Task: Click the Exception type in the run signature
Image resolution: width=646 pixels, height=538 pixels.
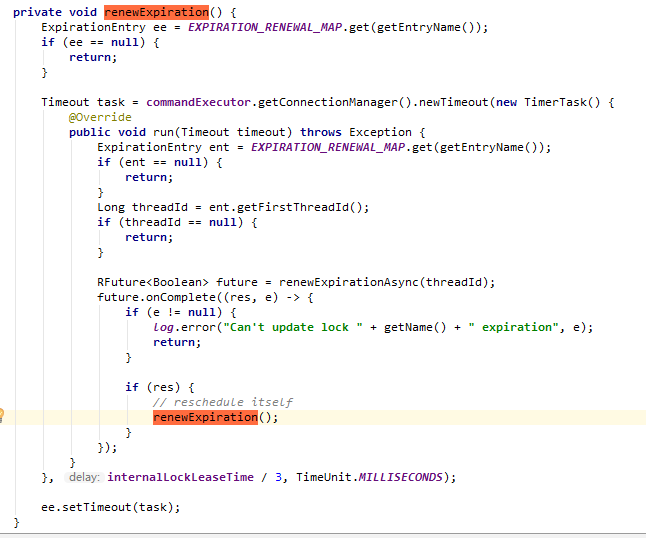Action: tap(380, 132)
